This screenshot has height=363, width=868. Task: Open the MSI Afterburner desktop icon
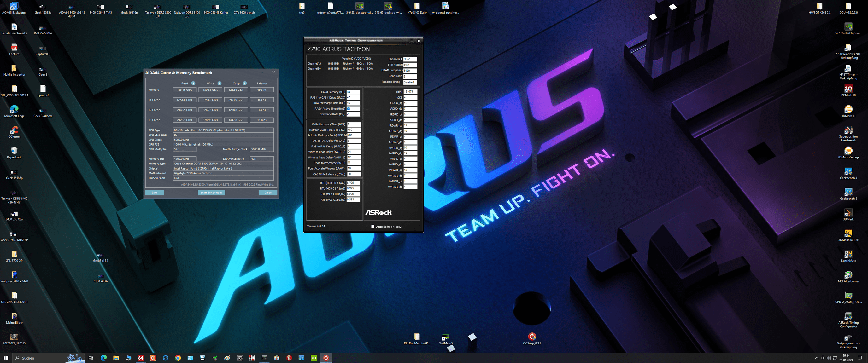(x=848, y=275)
